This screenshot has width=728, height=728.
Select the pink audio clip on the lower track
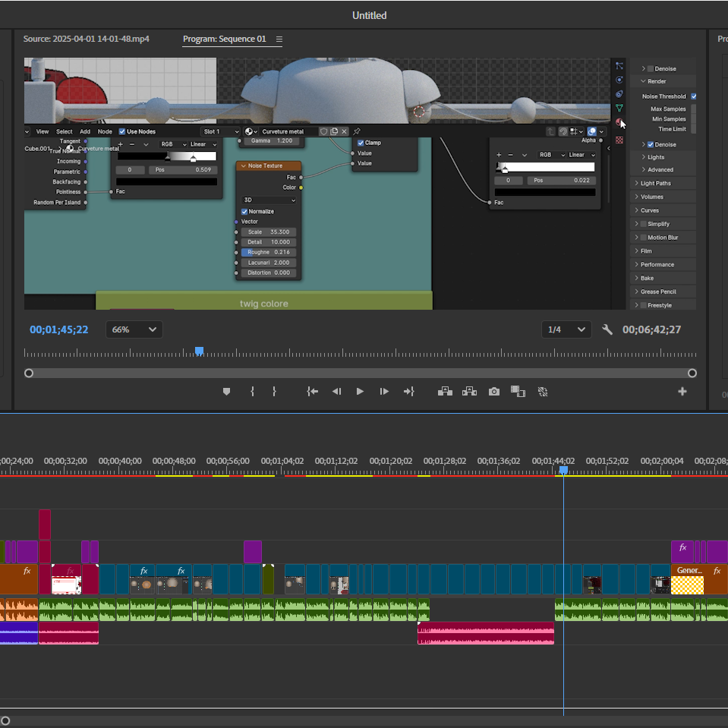[485, 633]
